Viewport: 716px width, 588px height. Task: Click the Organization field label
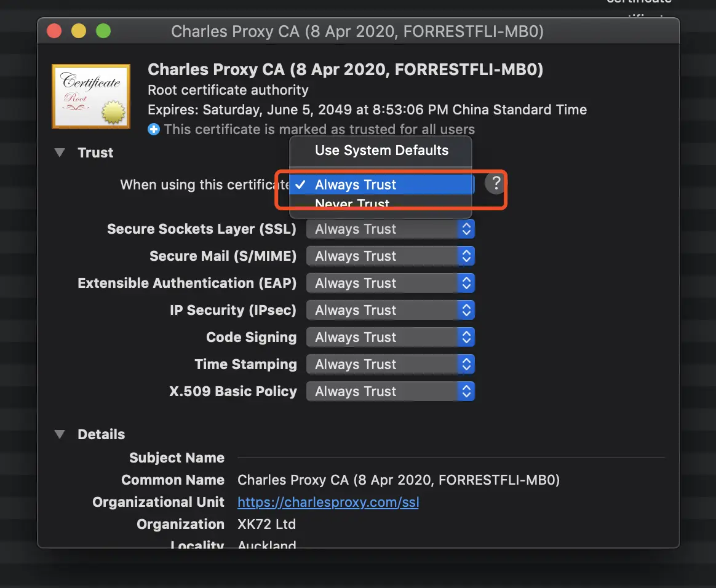coord(180,524)
